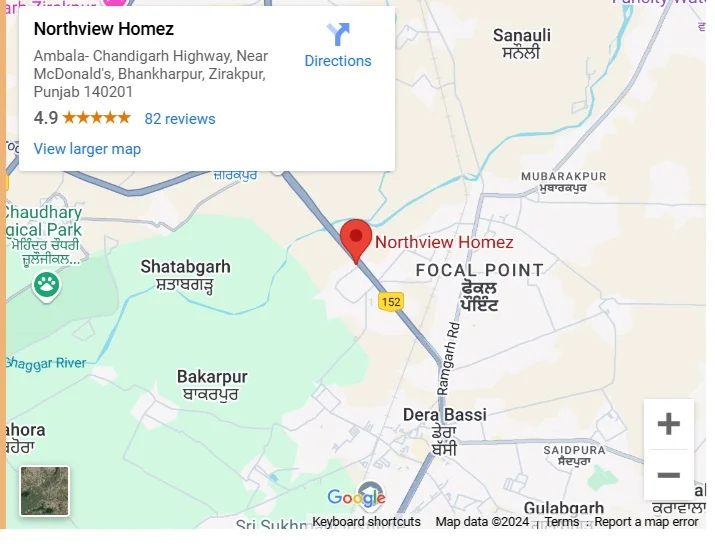Zoom in with the plus button
The height and width of the screenshot is (548, 715).
pos(668,424)
